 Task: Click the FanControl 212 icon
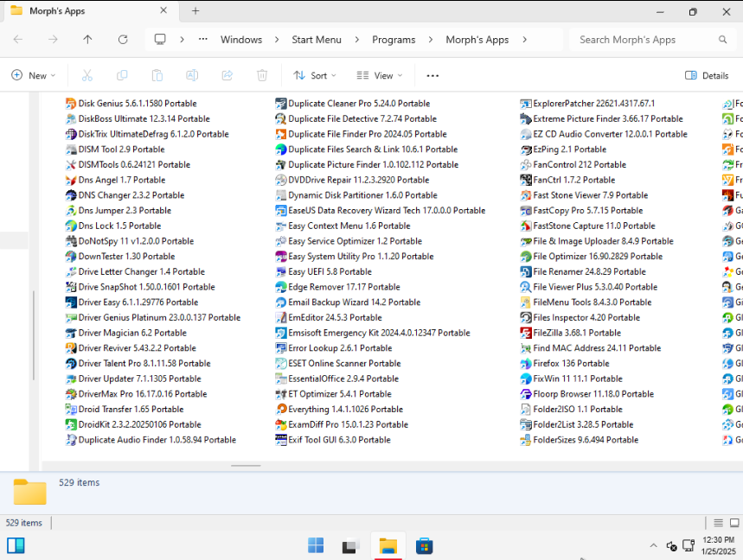(x=526, y=165)
